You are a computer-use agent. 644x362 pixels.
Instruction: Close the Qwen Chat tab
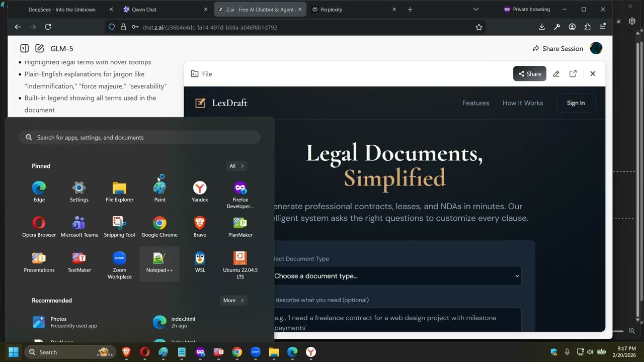(205, 10)
